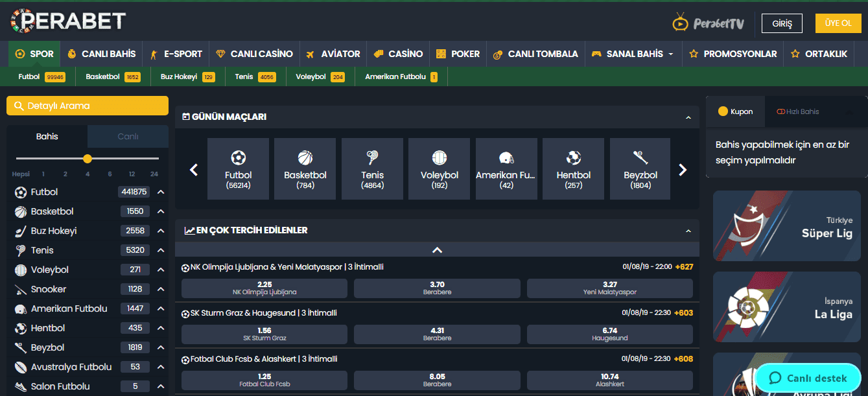Viewport: 868px width, 396px height.
Task: Open the Beyzbol tile in Günün Maçları
Action: pos(640,168)
